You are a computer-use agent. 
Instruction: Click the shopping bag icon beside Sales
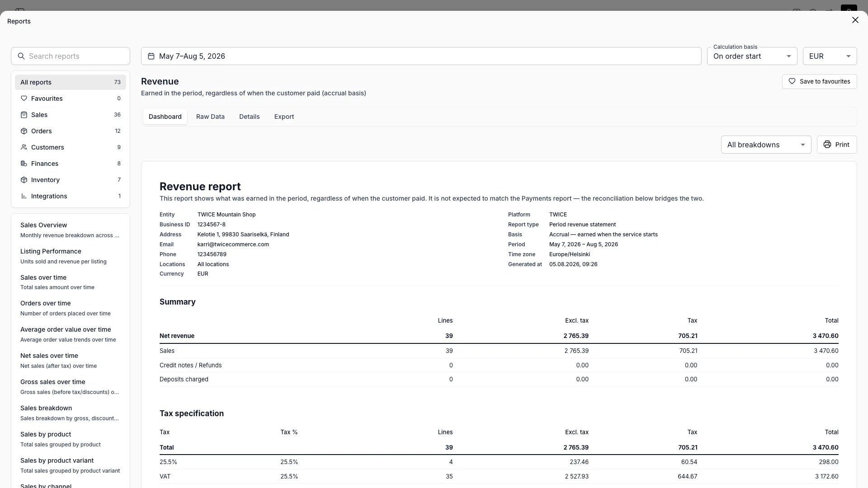coord(24,115)
